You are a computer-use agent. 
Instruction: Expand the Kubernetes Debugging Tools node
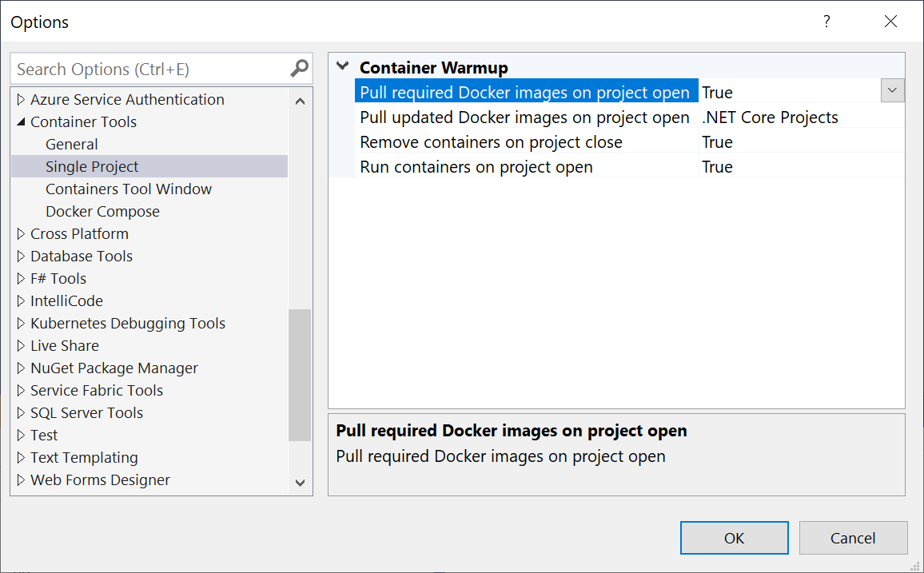click(20, 323)
